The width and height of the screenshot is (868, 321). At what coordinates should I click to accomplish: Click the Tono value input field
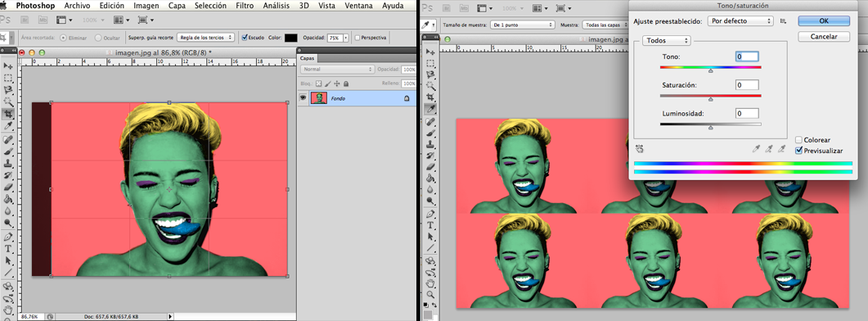point(747,57)
